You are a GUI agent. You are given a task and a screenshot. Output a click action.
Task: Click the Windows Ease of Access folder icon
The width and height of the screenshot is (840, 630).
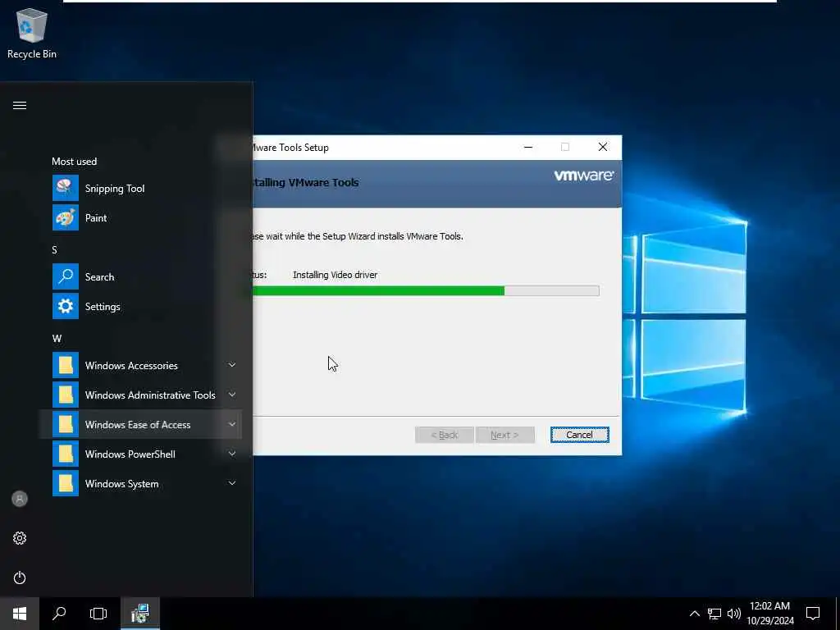coord(66,424)
